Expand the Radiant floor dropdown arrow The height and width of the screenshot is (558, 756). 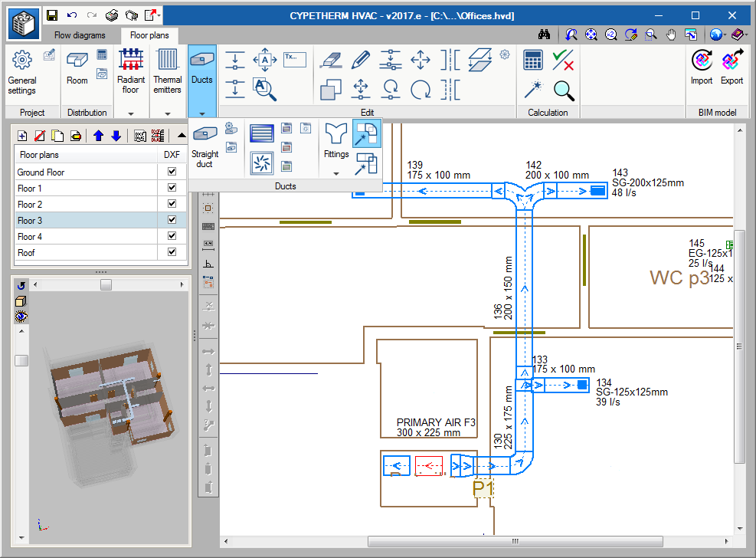click(131, 113)
